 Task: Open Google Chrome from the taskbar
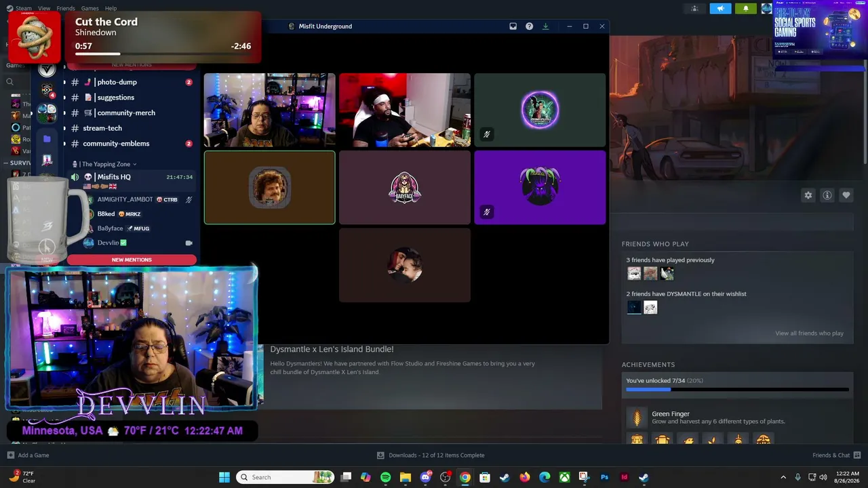click(x=465, y=477)
